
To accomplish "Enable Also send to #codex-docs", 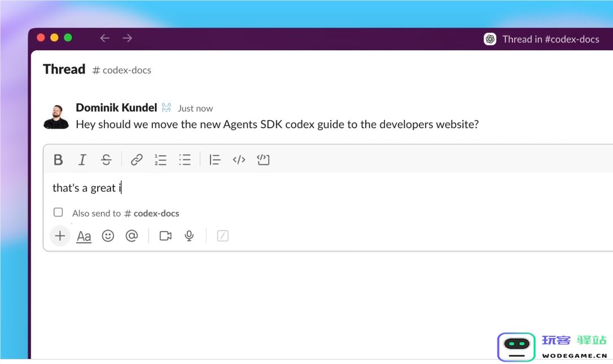I will pyautogui.click(x=58, y=212).
